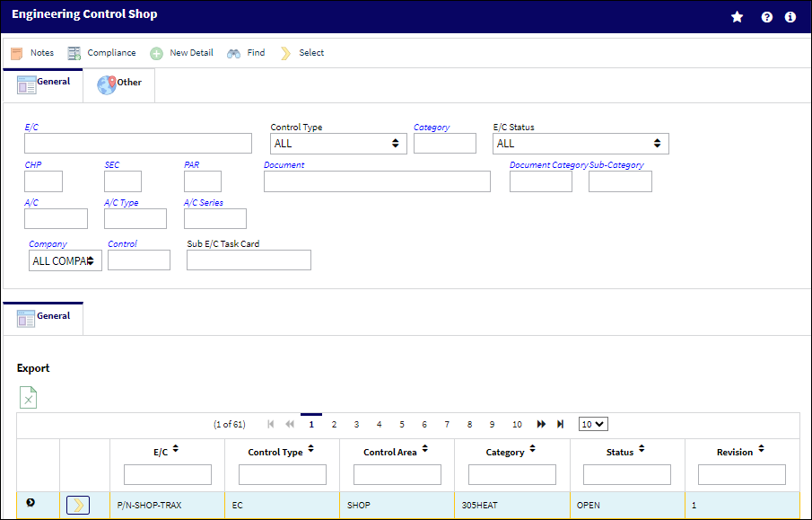
Task: Click the select arrow button for P/N-SHOP-TRAX row
Action: [x=78, y=505]
